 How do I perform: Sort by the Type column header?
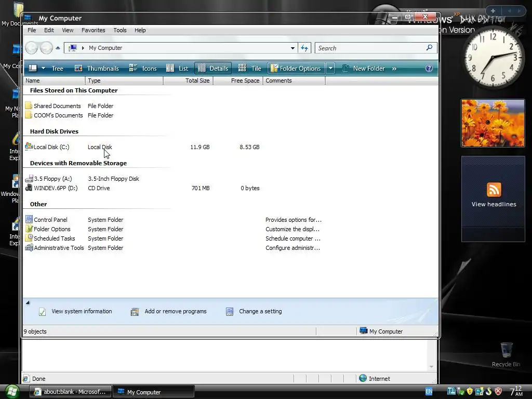point(124,81)
